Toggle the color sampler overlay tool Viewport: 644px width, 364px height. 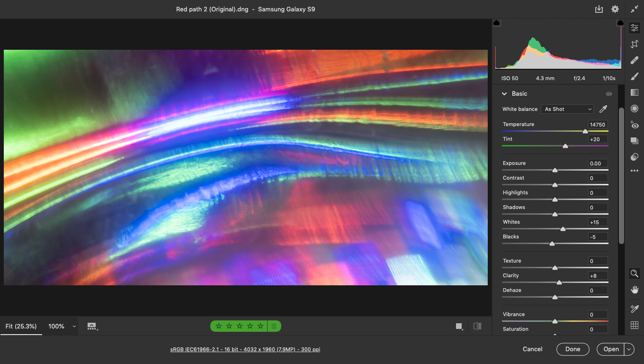click(635, 309)
